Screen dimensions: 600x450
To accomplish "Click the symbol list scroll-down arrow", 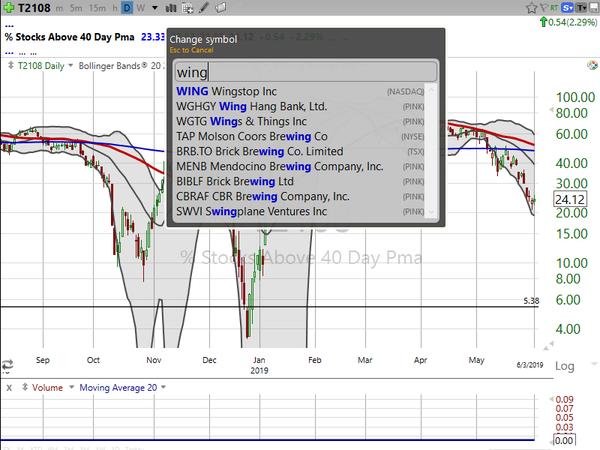I will point(431,212).
